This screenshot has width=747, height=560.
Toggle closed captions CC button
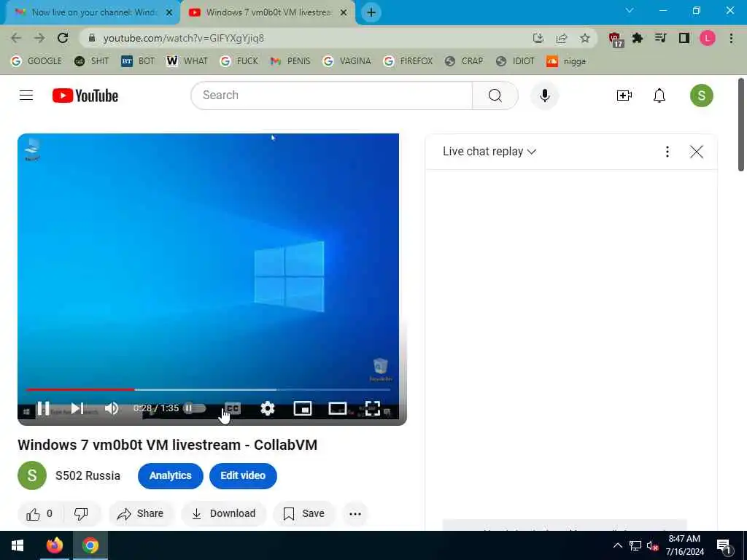[233, 408]
